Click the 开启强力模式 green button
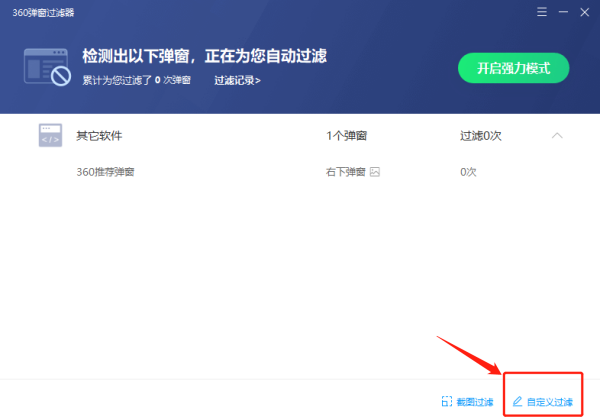This screenshot has width=600, height=420. pyautogui.click(x=514, y=68)
